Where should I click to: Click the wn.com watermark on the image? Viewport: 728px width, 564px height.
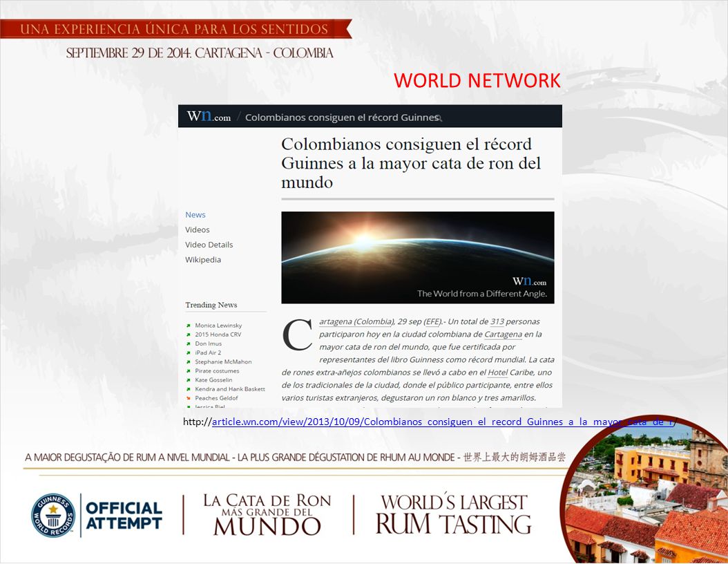(x=529, y=281)
